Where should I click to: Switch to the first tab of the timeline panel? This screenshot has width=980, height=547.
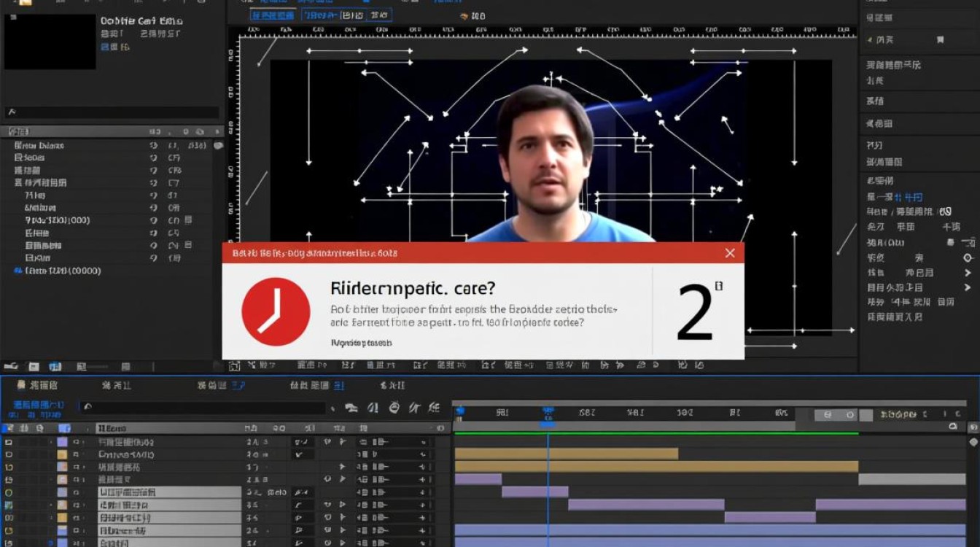(x=36, y=385)
